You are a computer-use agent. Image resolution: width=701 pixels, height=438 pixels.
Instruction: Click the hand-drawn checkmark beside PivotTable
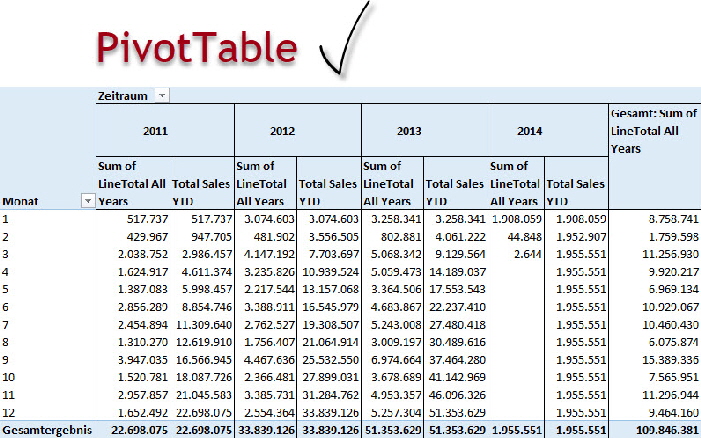tap(341, 41)
